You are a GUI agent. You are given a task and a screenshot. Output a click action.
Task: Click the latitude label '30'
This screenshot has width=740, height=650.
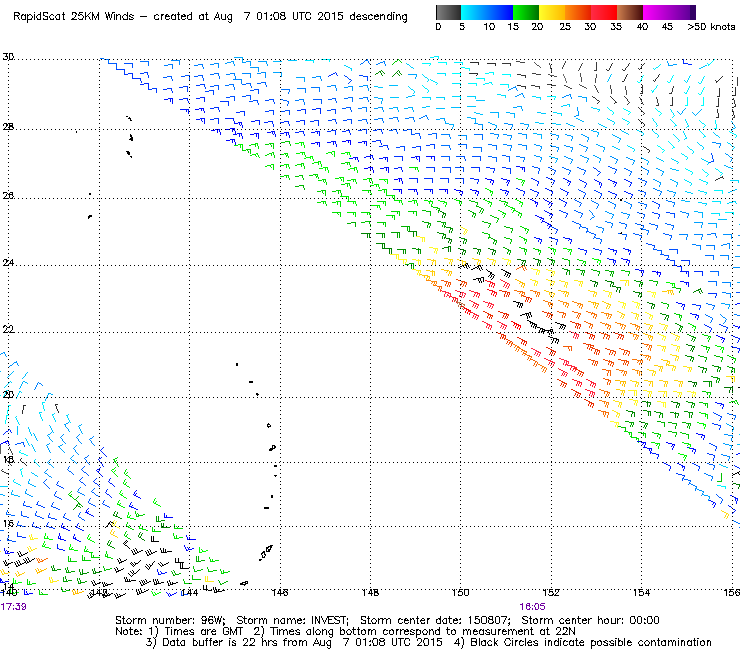click(8, 57)
